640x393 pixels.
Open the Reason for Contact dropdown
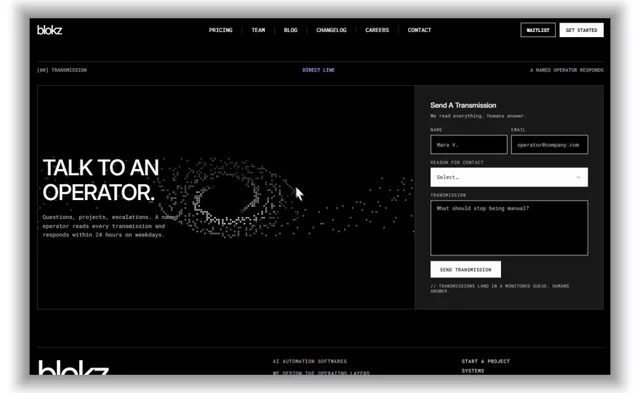[509, 177]
